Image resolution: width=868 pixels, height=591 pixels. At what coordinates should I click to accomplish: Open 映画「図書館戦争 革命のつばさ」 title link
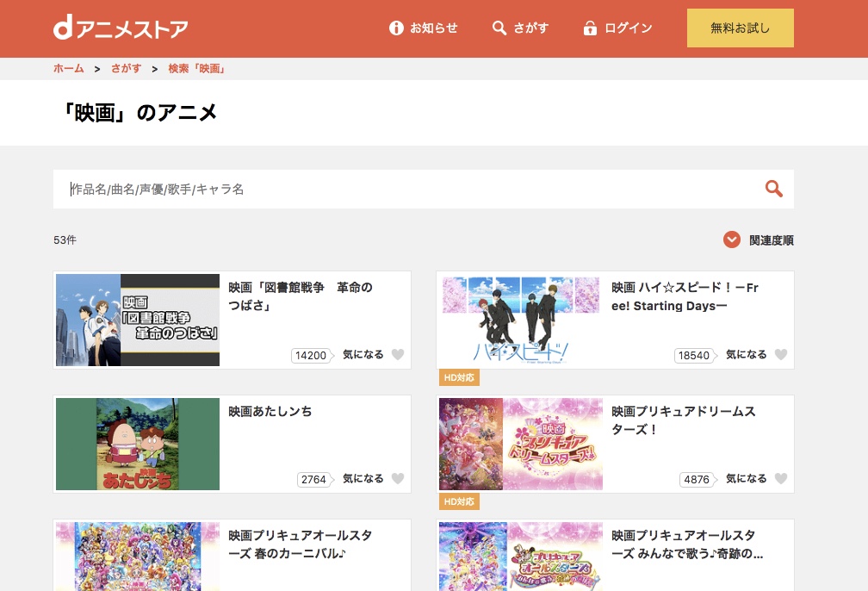(301, 296)
